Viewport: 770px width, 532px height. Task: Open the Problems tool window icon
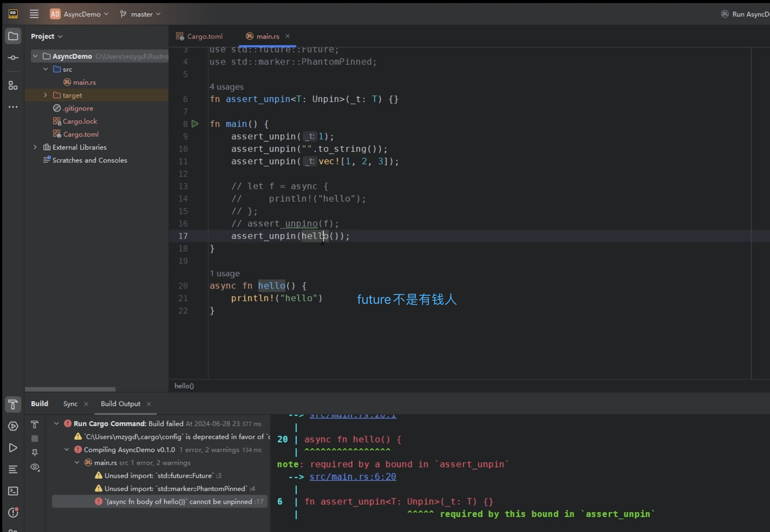click(13, 512)
